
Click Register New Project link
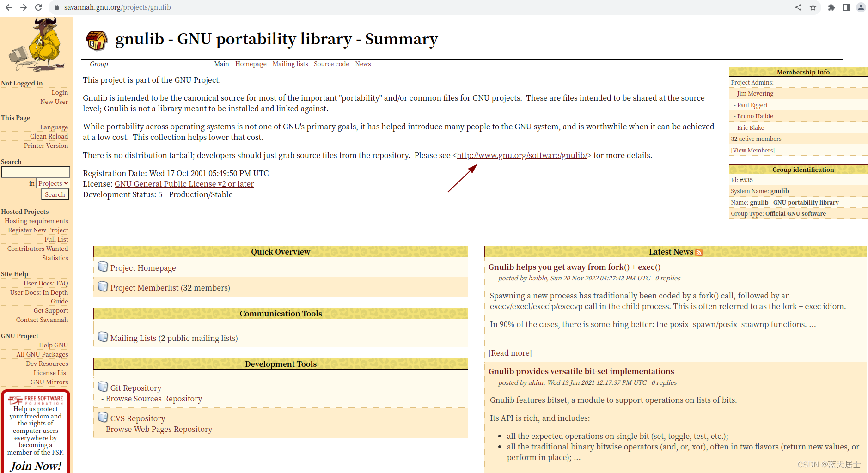(x=38, y=230)
